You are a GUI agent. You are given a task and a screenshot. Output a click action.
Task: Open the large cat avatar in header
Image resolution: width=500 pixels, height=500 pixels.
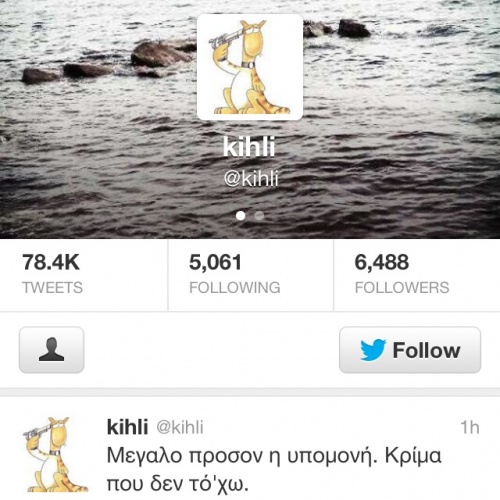(250, 67)
